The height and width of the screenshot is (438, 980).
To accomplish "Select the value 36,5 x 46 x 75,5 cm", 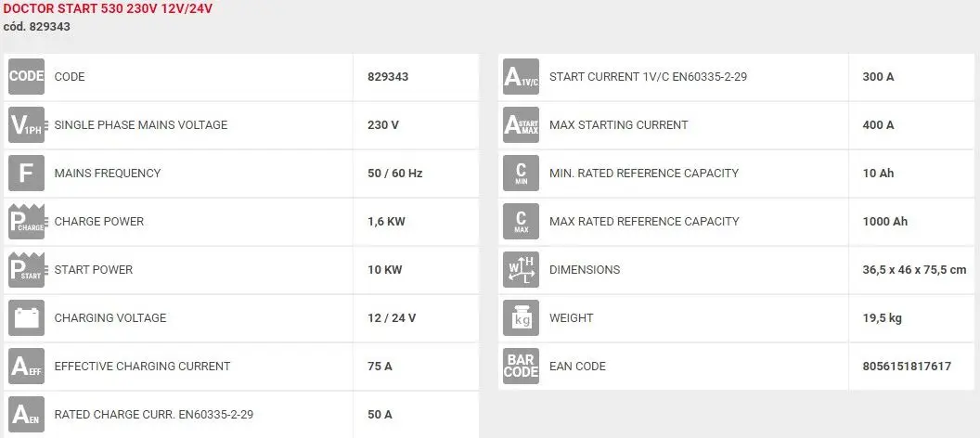I will point(914,270).
